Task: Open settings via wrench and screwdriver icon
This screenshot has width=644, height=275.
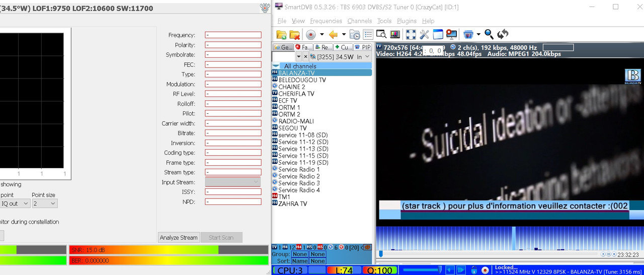Action: (x=424, y=34)
